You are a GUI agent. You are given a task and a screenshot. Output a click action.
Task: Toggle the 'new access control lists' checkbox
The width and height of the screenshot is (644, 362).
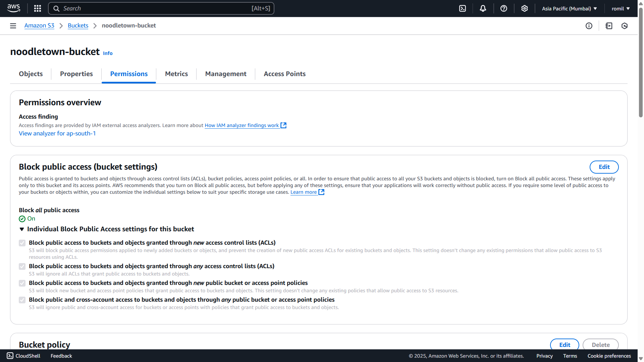tap(22, 243)
